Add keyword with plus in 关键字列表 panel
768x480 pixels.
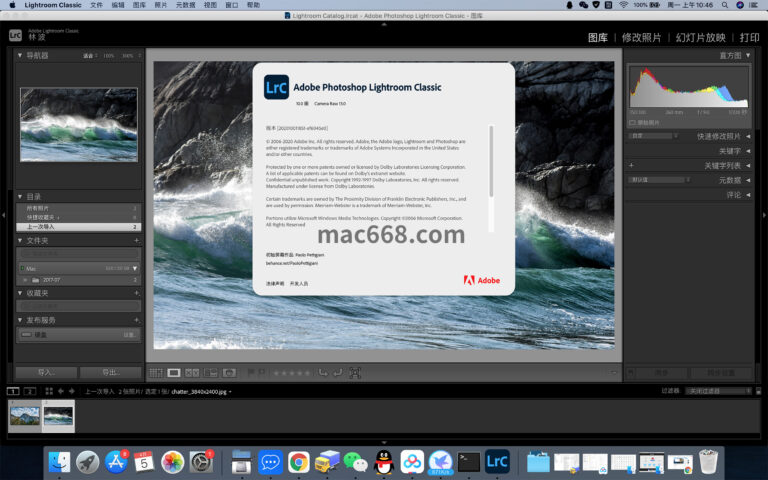click(631, 166)
